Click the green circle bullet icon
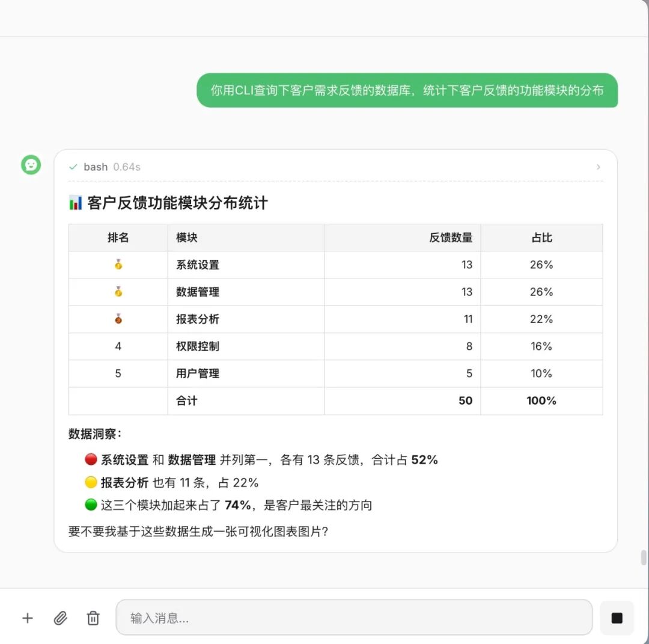The height and width of the screenshot is (644, 649). [x=91, y=505]
